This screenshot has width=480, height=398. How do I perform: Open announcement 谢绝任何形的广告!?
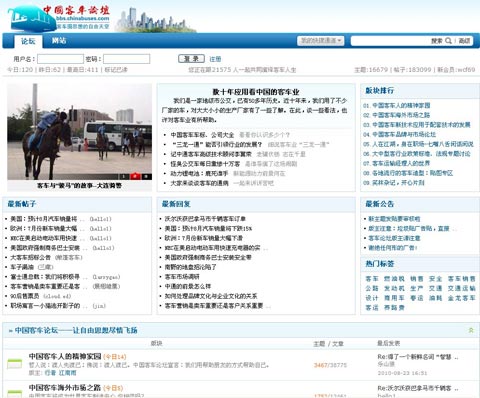tap(393, 248)
